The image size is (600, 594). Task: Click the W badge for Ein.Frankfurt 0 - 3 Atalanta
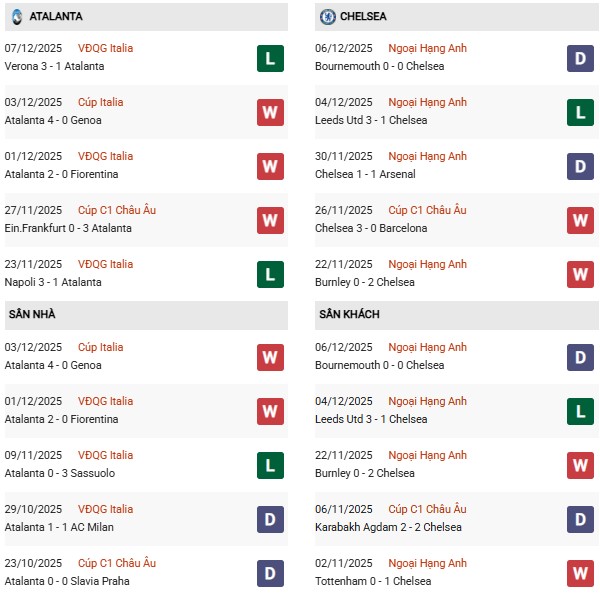pos(270,220)
